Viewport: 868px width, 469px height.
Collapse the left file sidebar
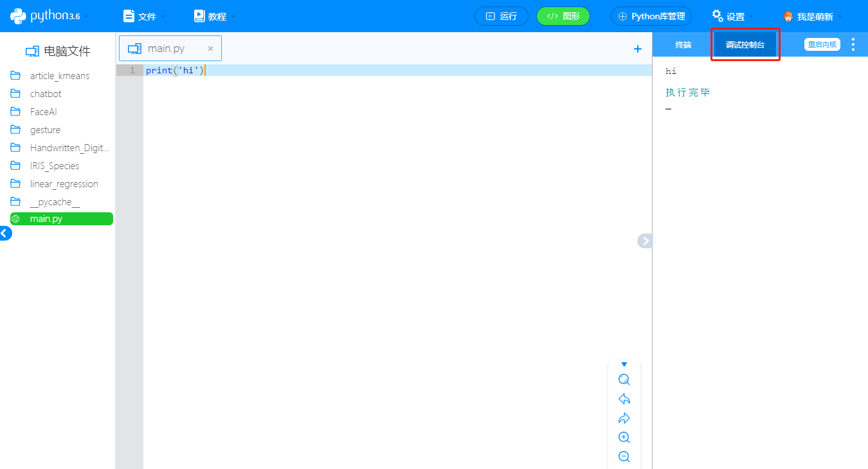click(5, 234)
